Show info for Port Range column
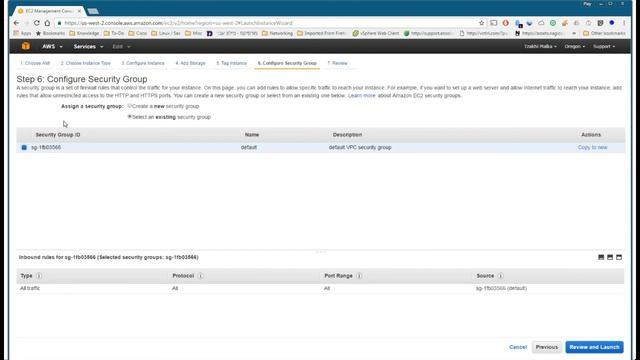 [x=359, y=276]
